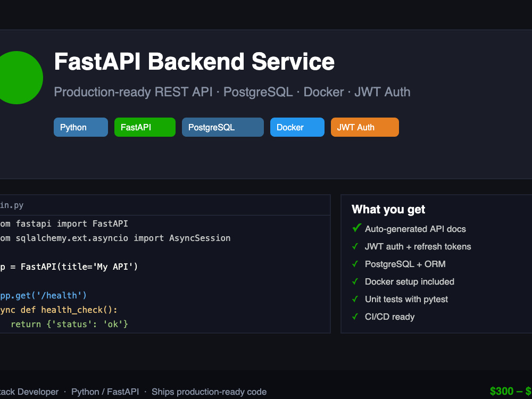Click the 'from fastapi import FastAPI' line

click(x=64, y=224)
